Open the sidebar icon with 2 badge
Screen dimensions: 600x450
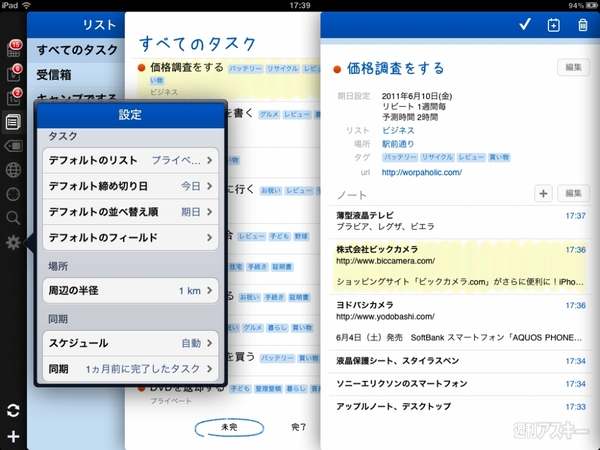click(x=14, y=97)
